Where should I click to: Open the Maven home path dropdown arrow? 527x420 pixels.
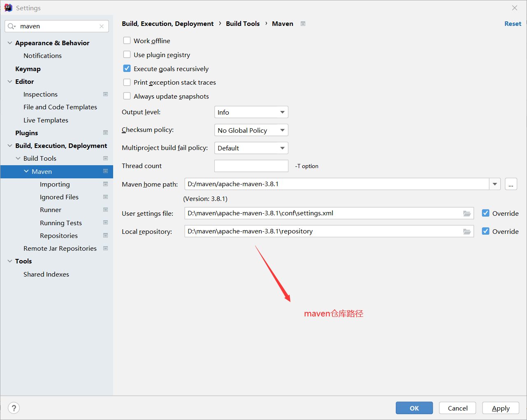click(495, 184)
